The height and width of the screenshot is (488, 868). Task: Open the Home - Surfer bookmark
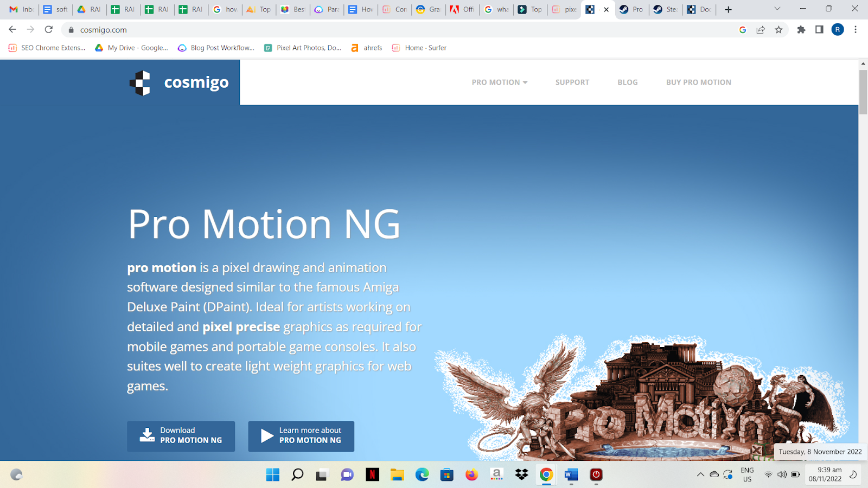(x=419, y=48)
